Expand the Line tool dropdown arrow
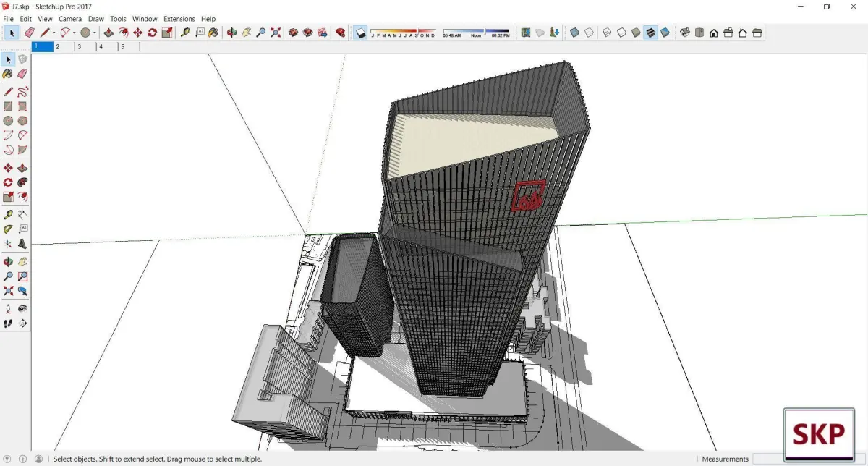 point(54,33)
